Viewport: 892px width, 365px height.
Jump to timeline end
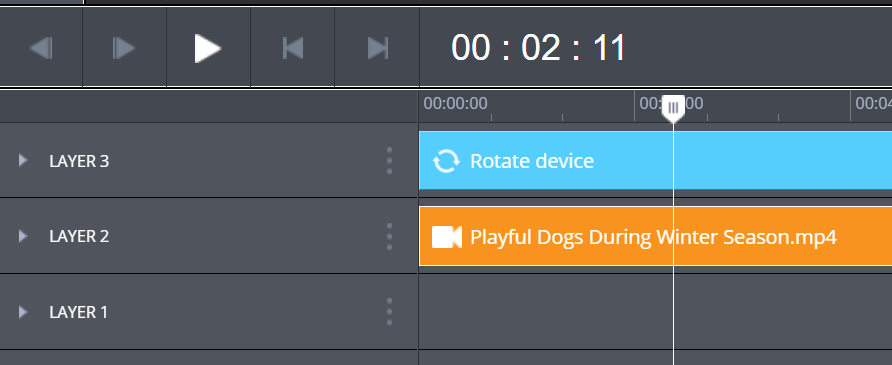377,48
